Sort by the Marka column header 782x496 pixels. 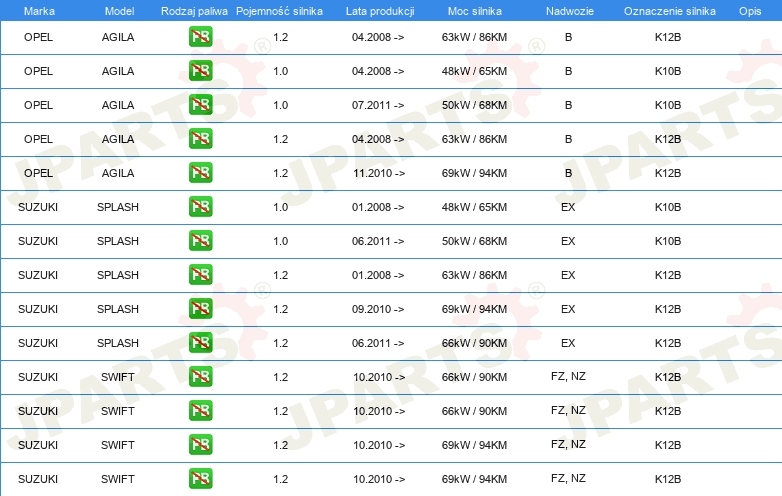tap(39, 11)
